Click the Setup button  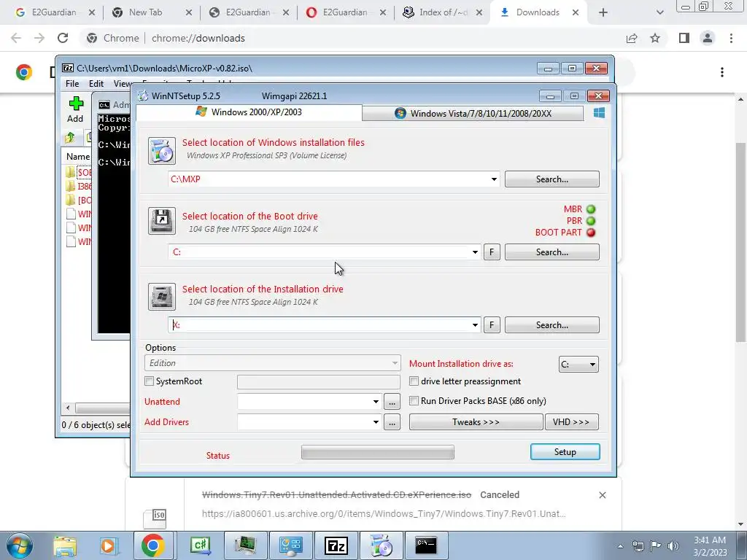[x=565, y=452]
